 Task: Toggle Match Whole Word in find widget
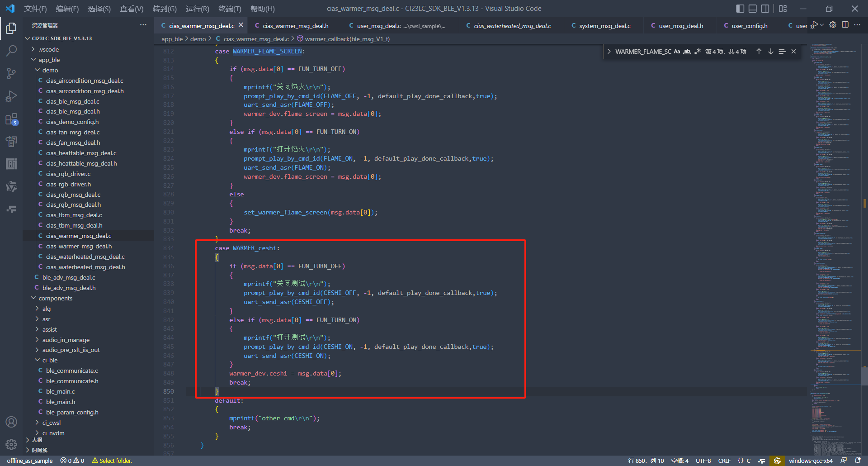[687, 52]
